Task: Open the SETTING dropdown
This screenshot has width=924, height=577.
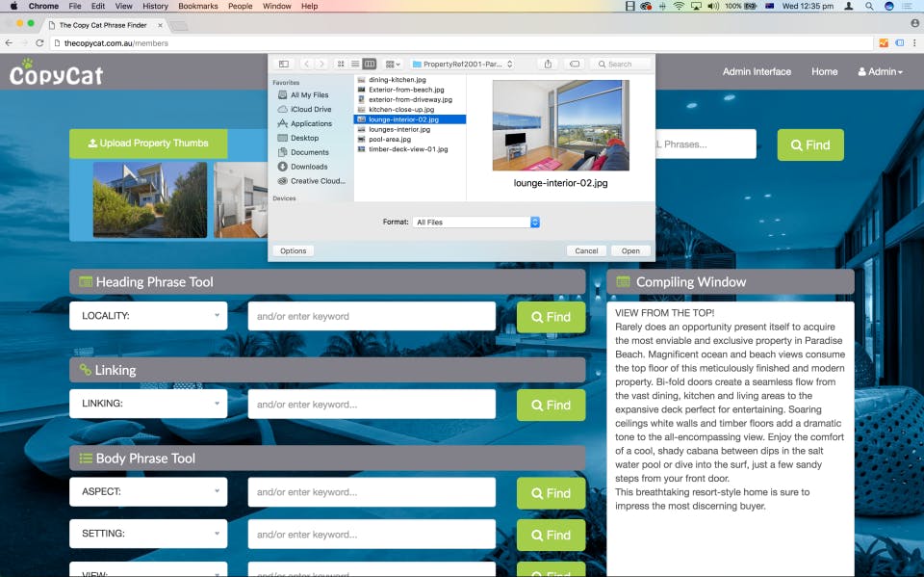Action: [x=148, y=534]
